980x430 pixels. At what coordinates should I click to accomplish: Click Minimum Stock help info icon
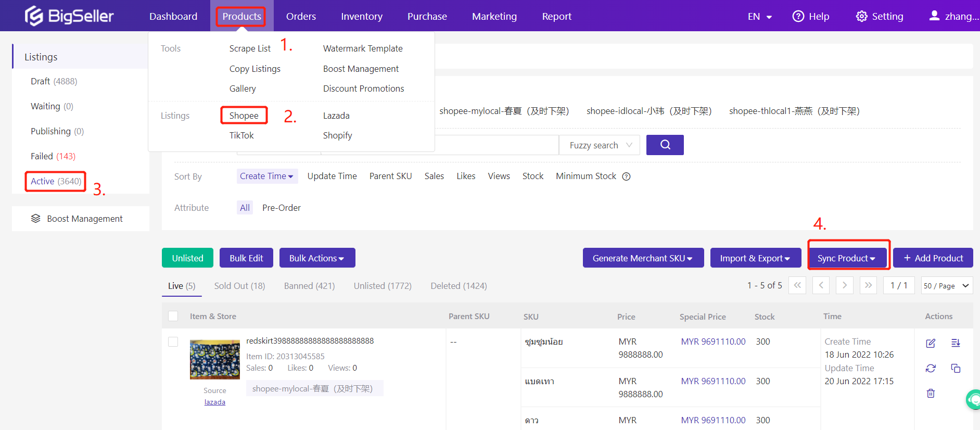[x=627, y=176]
